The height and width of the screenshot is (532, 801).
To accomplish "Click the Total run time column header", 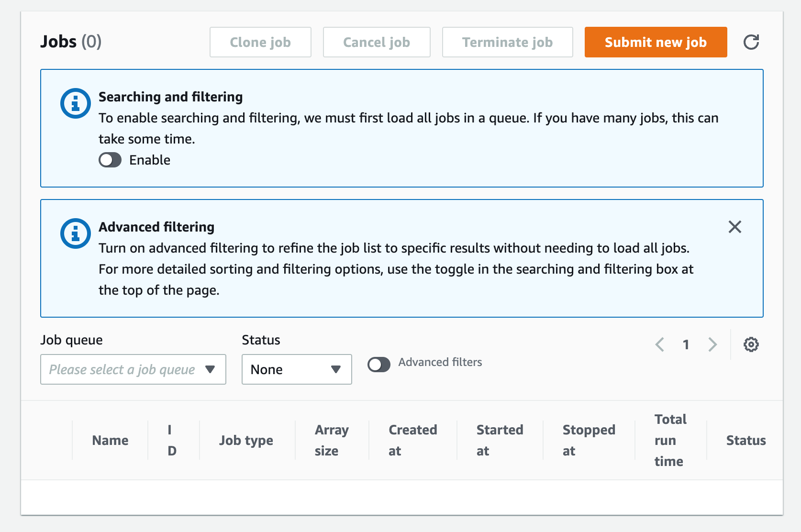I will click(670, 440).
